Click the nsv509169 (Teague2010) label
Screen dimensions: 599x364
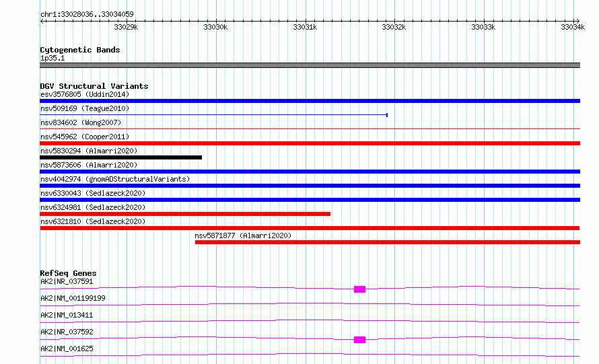(85, 108)
